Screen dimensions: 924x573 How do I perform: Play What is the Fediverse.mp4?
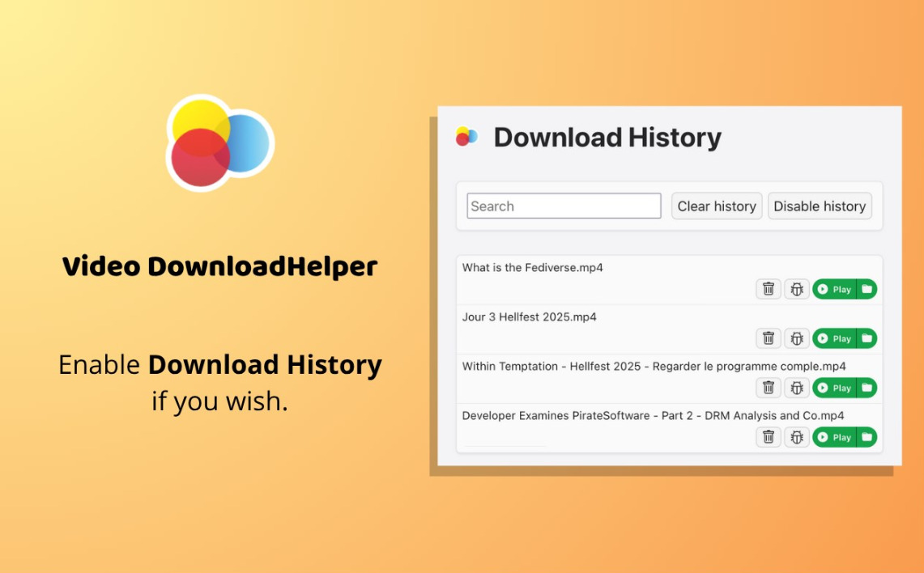click(834, 289)
